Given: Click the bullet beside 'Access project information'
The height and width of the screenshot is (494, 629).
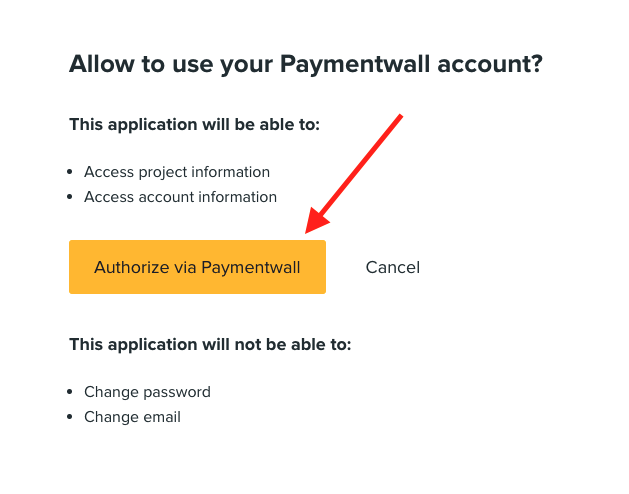Looking at the screenshot, I should (70, 172).
